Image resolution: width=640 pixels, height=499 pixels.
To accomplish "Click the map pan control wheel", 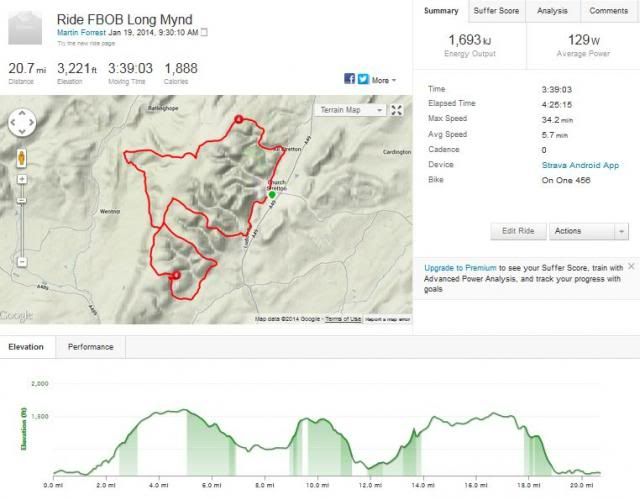I will coord(22,122).
